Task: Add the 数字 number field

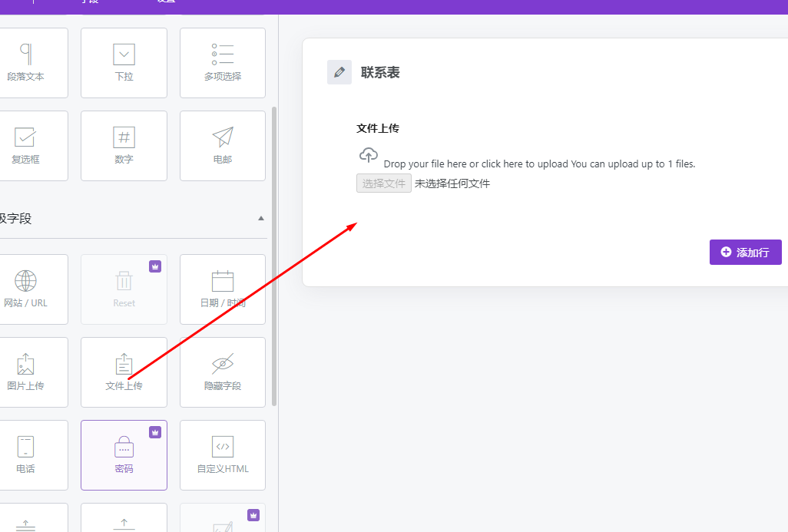Action: click(124, 146)
